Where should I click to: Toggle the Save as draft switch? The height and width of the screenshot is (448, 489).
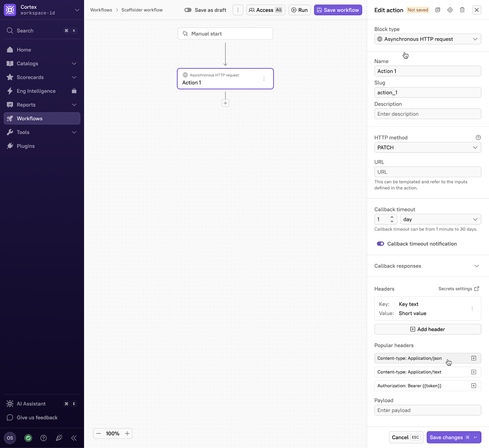(188, 10)
